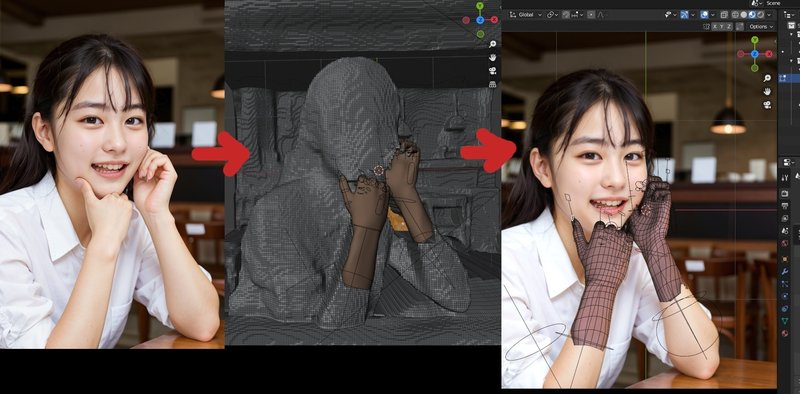Screen dimensions: 800x394
Task: Open the scene selector icon dropdown
Action: click(757, 3)
